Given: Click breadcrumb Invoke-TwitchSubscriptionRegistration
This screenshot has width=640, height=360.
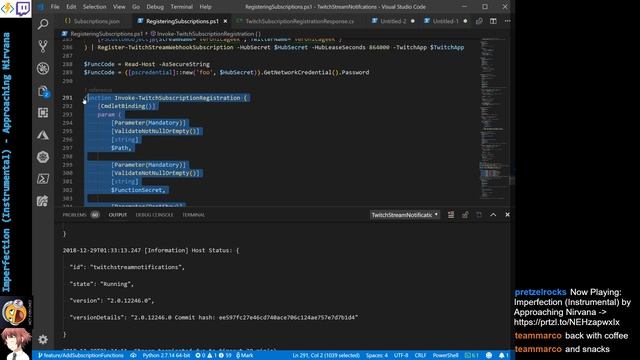Looking at the screenshot, I should 206,34.
